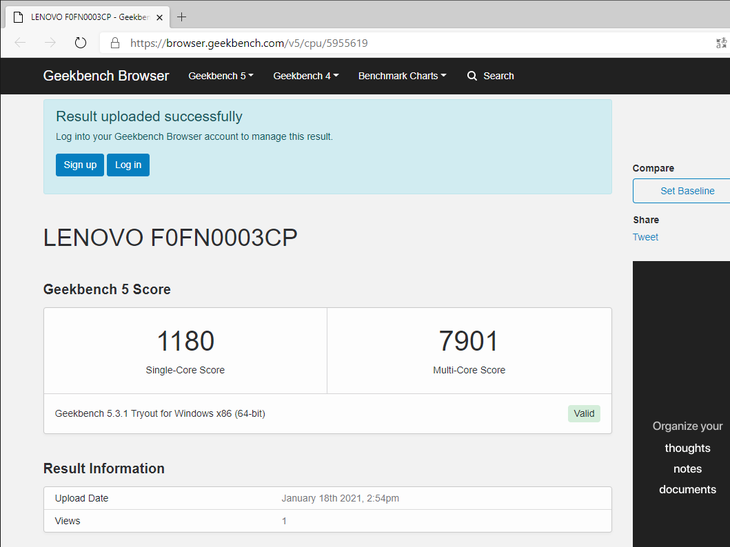Click the single-core score 1180
Image resolution: width=730 pixels, height=547 pixels.
point(185,341)
